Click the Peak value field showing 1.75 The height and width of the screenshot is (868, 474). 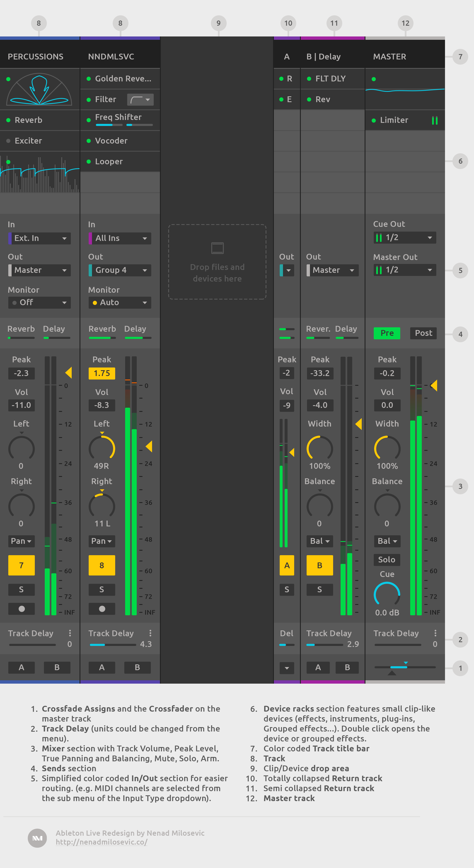coord(102,373)
